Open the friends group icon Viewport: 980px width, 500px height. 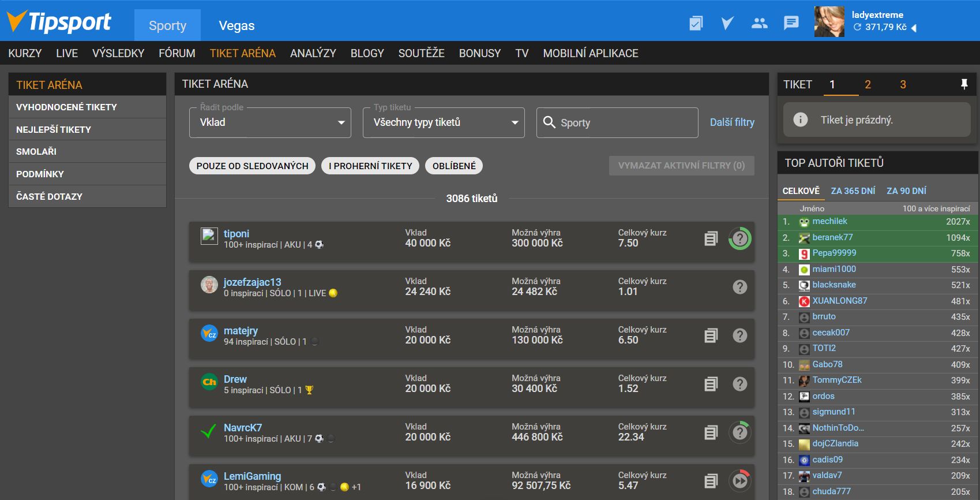click(759, 23)
